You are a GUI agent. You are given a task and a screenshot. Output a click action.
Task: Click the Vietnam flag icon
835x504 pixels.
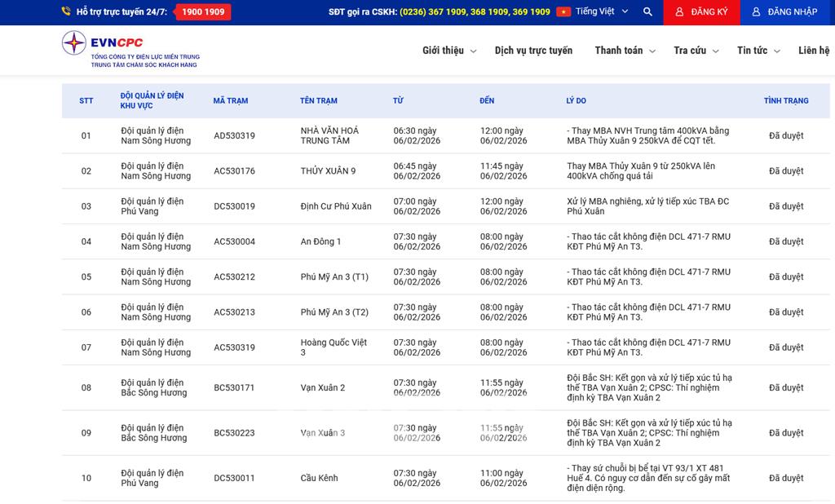tap(563, 12)
